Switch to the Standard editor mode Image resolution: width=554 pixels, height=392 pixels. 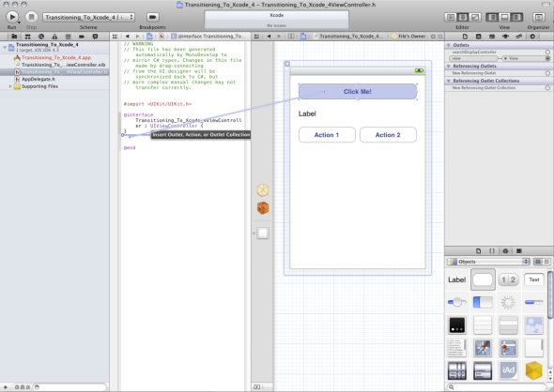click(451, 17)
